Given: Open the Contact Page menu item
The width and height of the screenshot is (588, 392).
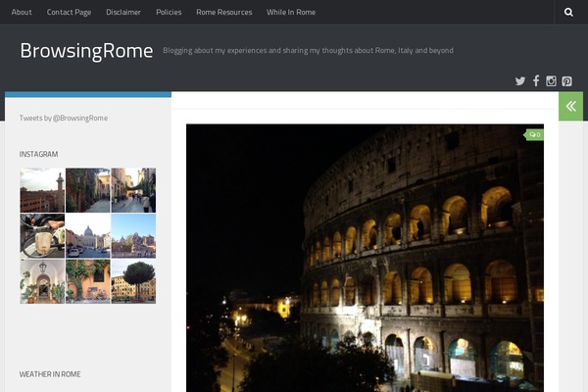Looking at the screenshot, I should [69, 13].
